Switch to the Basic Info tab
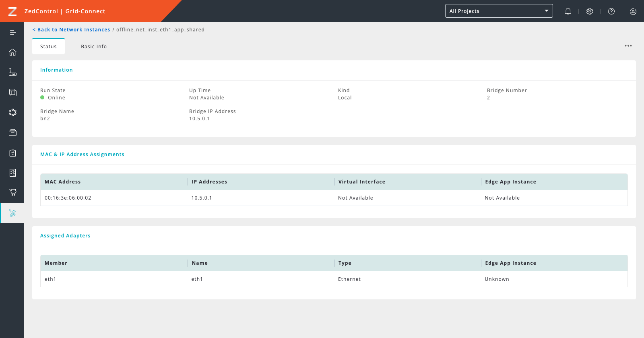Image resolution: width=644 pixels, height=338 pixels. click(94, 46)
